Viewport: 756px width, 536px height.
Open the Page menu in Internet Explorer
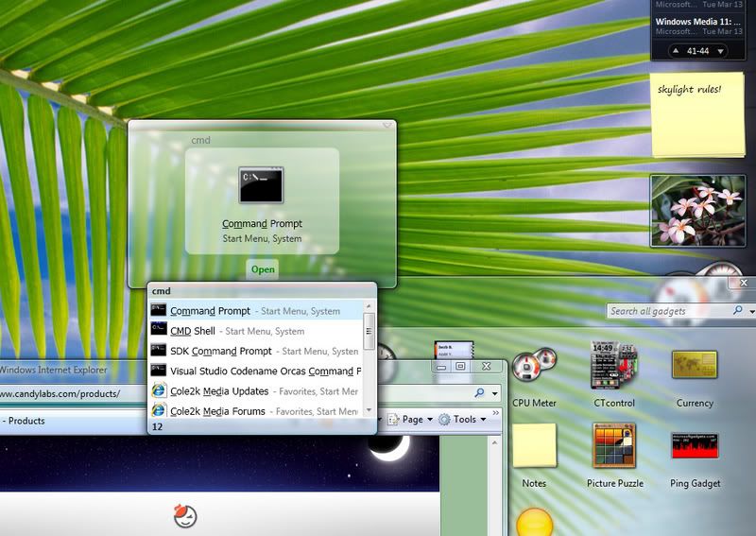click(411, 419)
